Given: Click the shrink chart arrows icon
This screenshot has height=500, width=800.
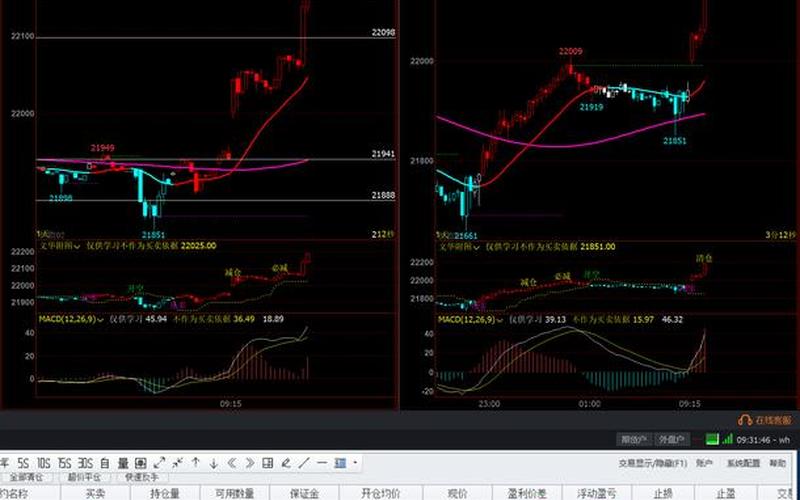Looking at the screenshot, I should pyautogui.click(x=177, y=463).
